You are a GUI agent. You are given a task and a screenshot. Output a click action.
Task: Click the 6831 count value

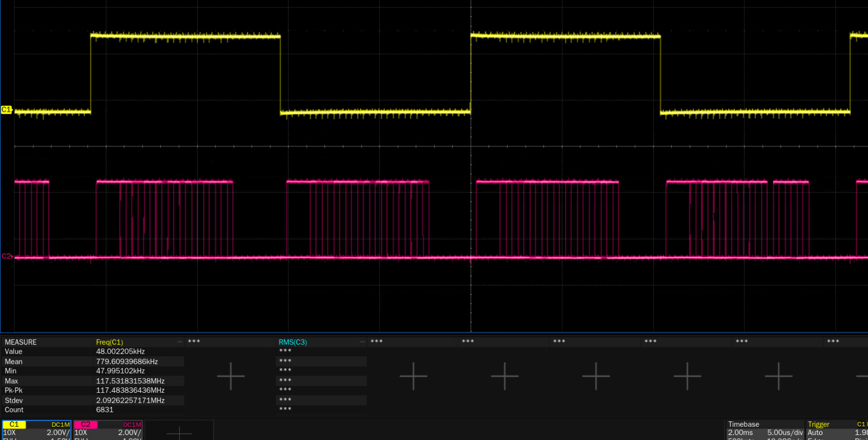tap(105, 410)
